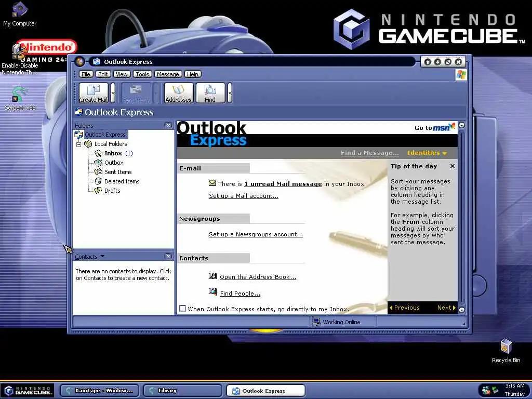Open the Contacts dropdown arrow

[x=102, y=256]
